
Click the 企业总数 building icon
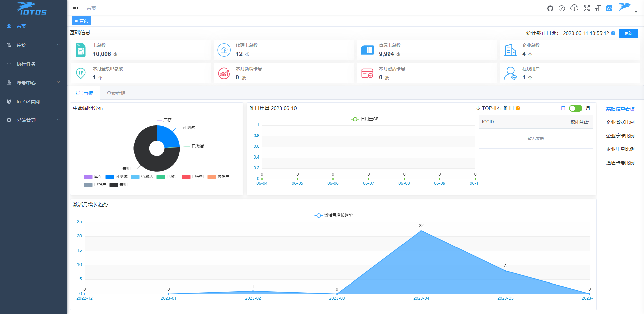tap(511, 50)
